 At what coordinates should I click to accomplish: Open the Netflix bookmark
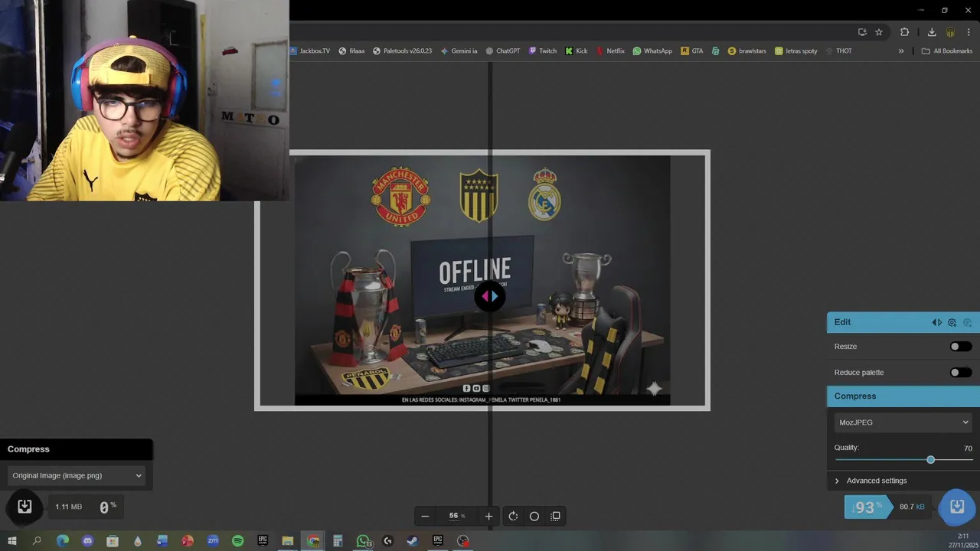pos(610,51)
